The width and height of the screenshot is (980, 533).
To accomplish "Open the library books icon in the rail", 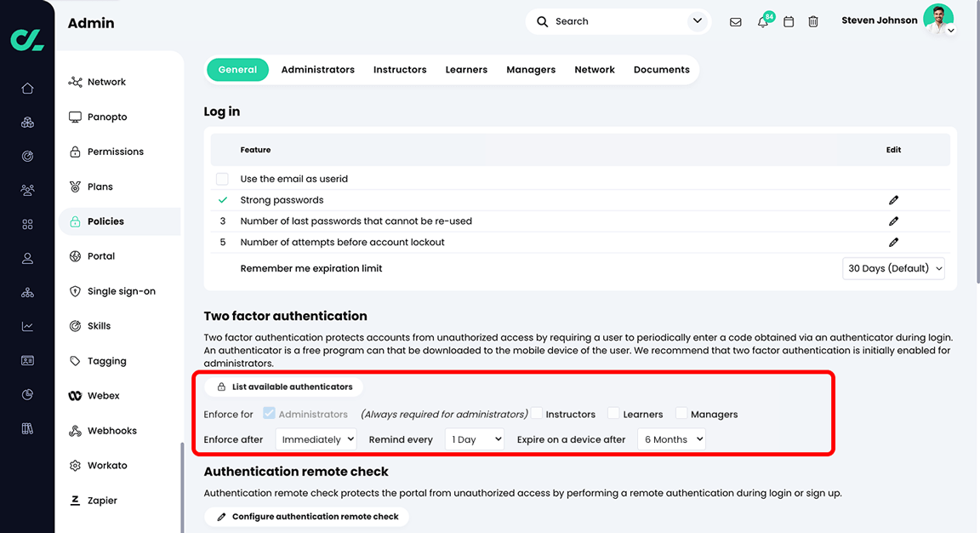I will (27, 428).
